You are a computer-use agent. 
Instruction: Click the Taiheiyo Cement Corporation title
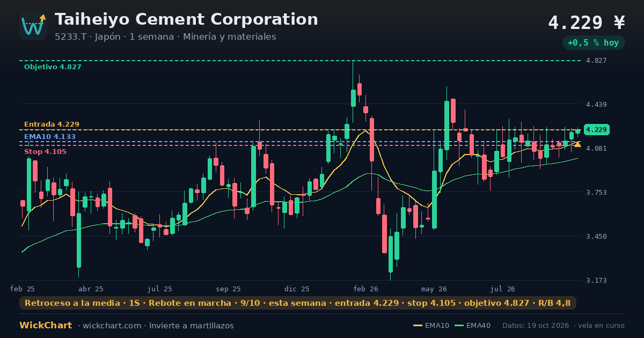click(x=186, y=19)
